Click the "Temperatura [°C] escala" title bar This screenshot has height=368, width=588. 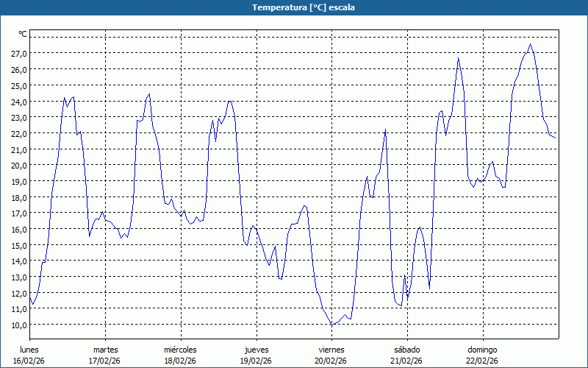pyautogui.click(x=294, y=7)
